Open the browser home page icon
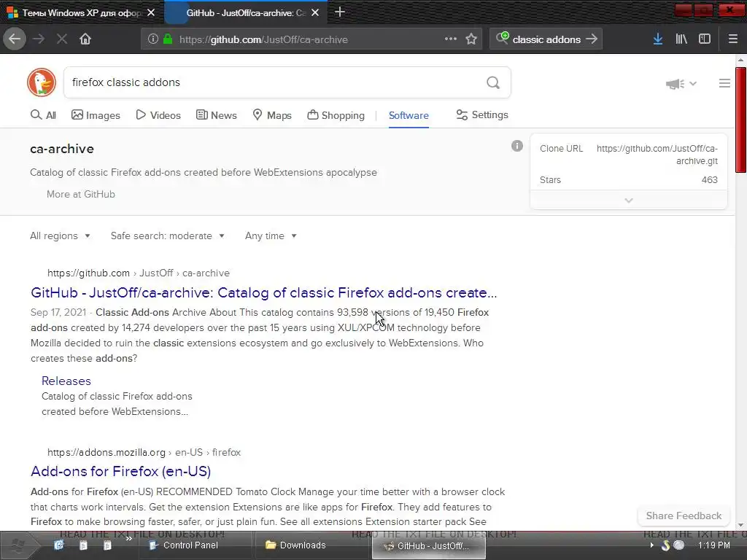The height and width of the screenshot is (560, 747). (x=85, y=39)
